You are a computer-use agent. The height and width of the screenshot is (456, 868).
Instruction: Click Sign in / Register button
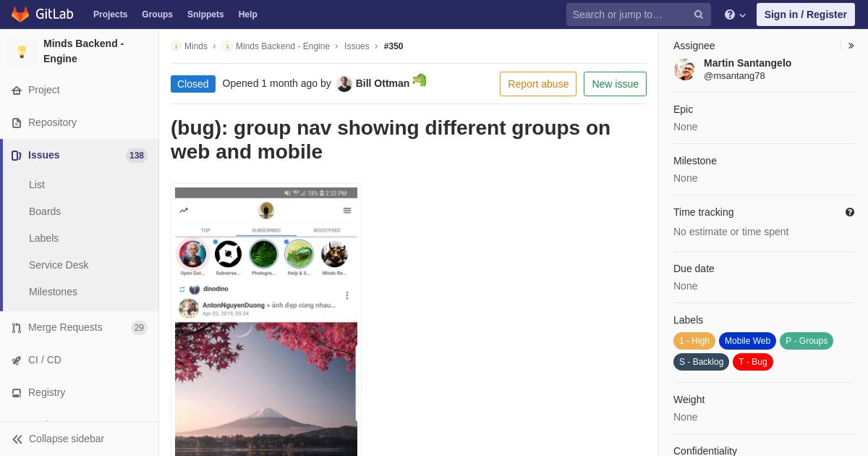tap(806, 14)
